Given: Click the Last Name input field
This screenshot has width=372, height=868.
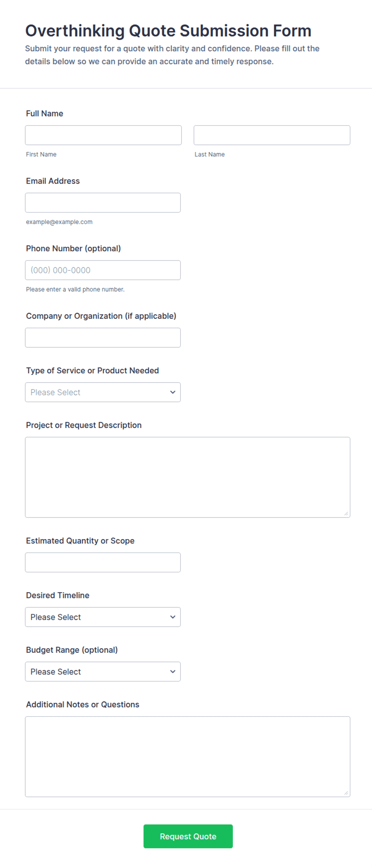Looking at the screenshot, I should (272, 135).
